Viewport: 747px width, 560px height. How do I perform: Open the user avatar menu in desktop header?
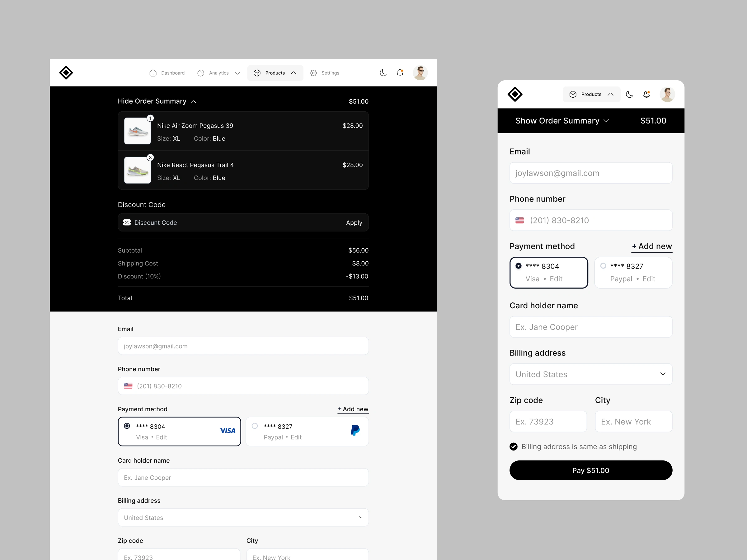(420, 73)
